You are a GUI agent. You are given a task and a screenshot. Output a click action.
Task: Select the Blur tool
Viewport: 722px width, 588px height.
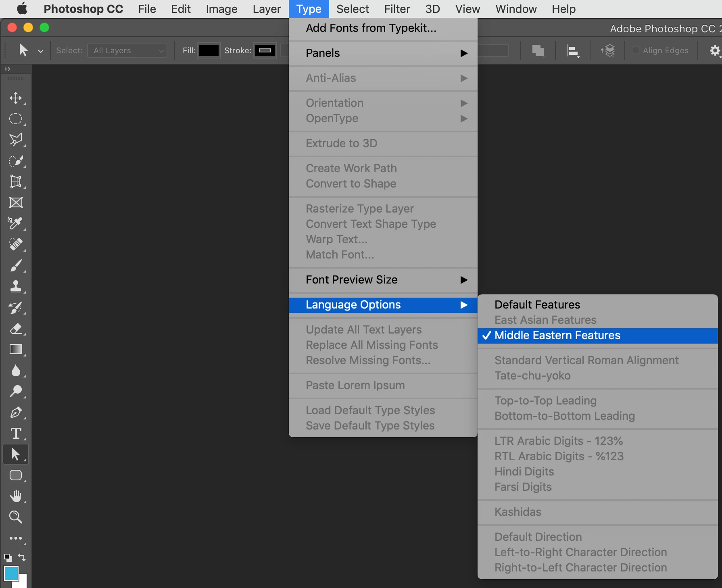(16, 370)
